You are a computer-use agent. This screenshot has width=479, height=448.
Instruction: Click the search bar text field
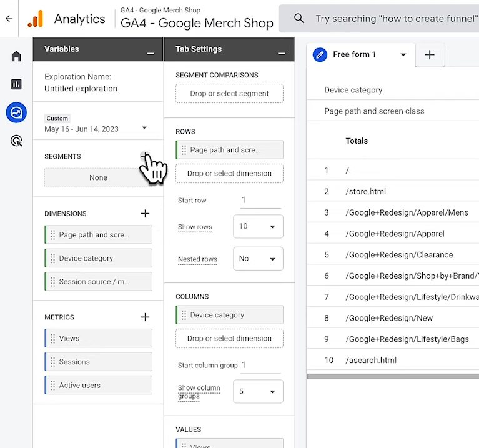point(396,19)
